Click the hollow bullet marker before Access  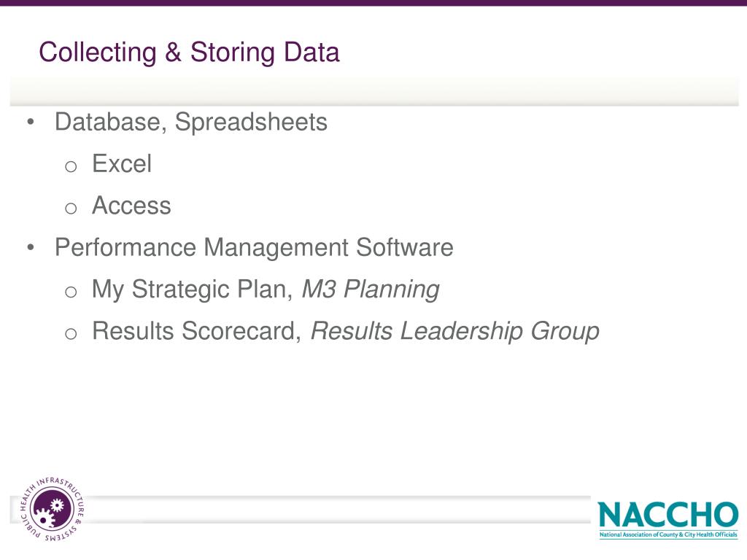click(x=71, y=209)
